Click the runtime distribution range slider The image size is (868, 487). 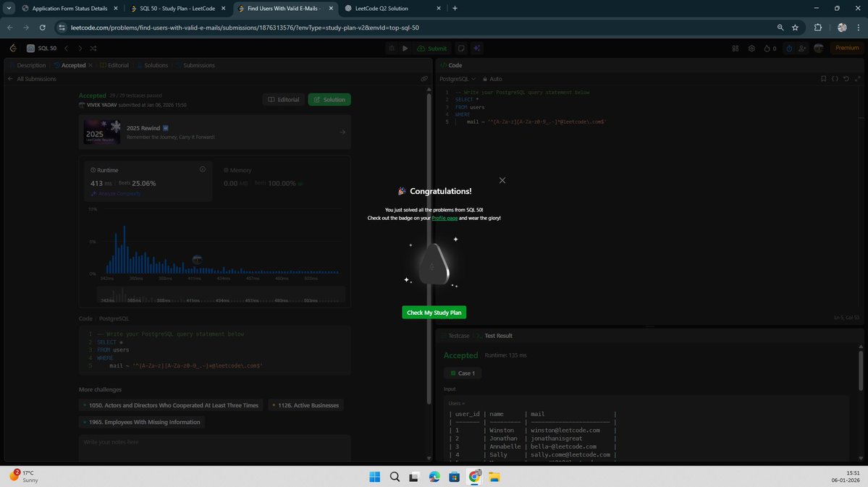[221, 296]
